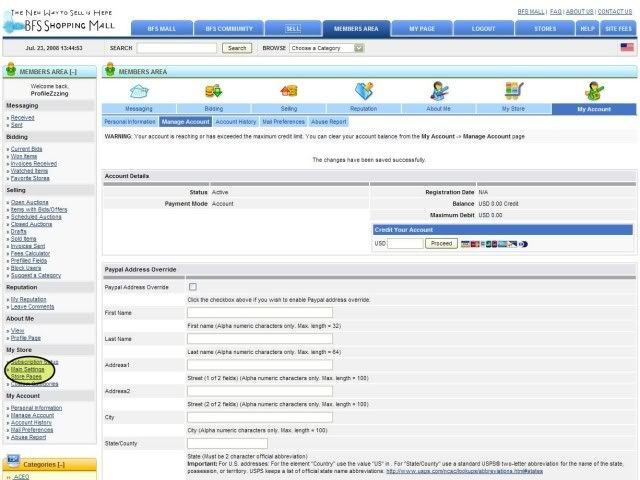The image size is (640, 480).
Task: Click the Search button
Action: (237, 48)
